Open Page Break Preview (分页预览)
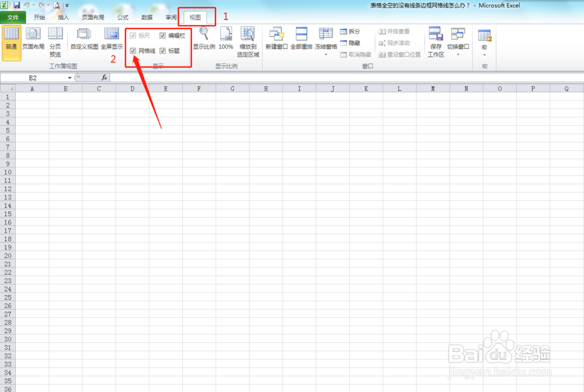Image resolution: width=584 pixels, height=392 pixels. coord(55,42)
